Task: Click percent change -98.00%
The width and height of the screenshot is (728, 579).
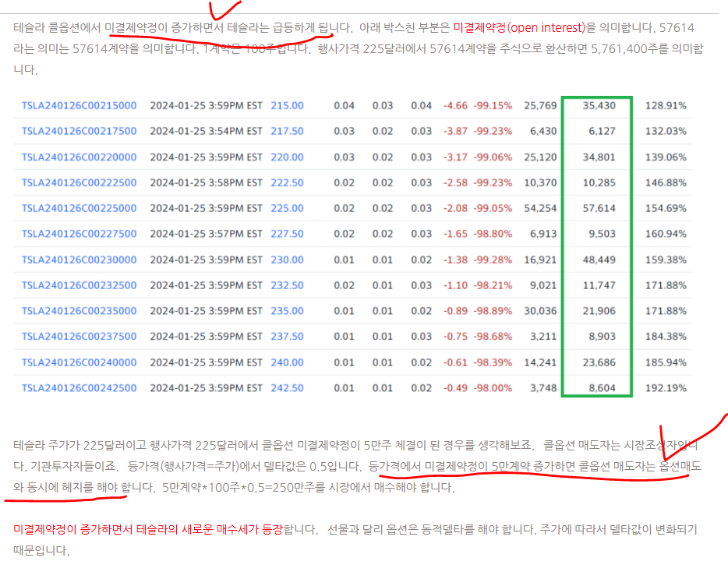Action: pyautogui.click(x=493, y=388)
